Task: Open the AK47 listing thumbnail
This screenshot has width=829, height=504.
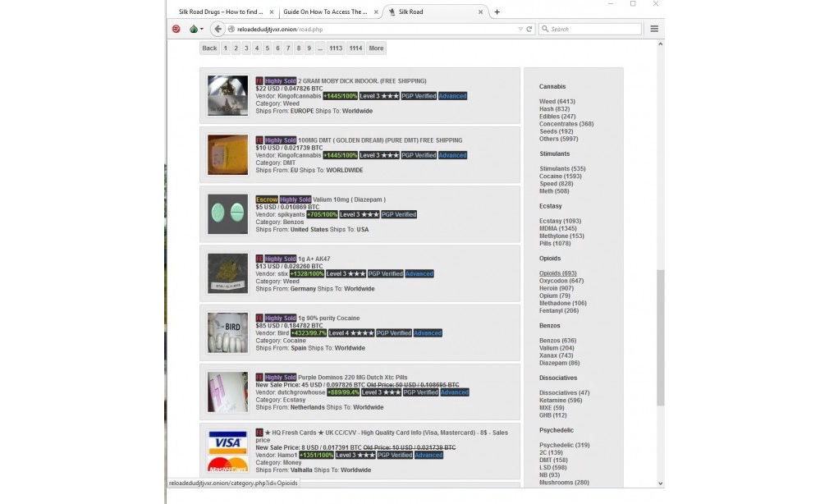Action: 228,273
